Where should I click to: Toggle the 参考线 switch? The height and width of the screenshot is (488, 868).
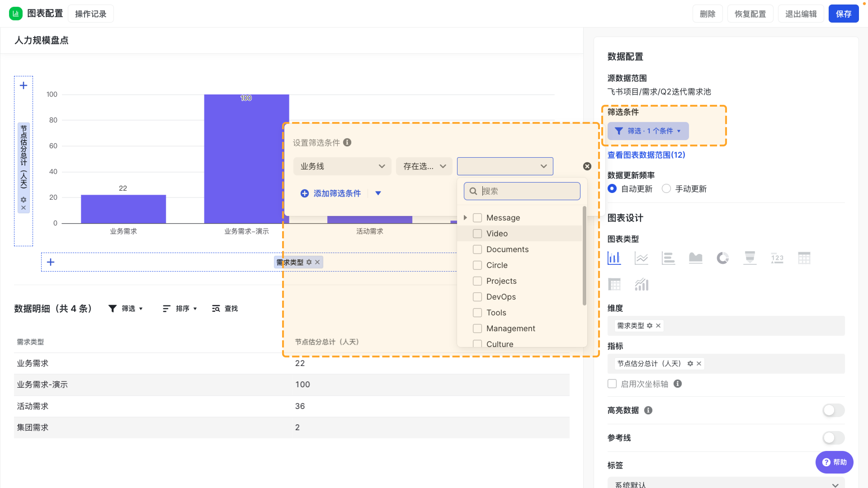(833, 438)
